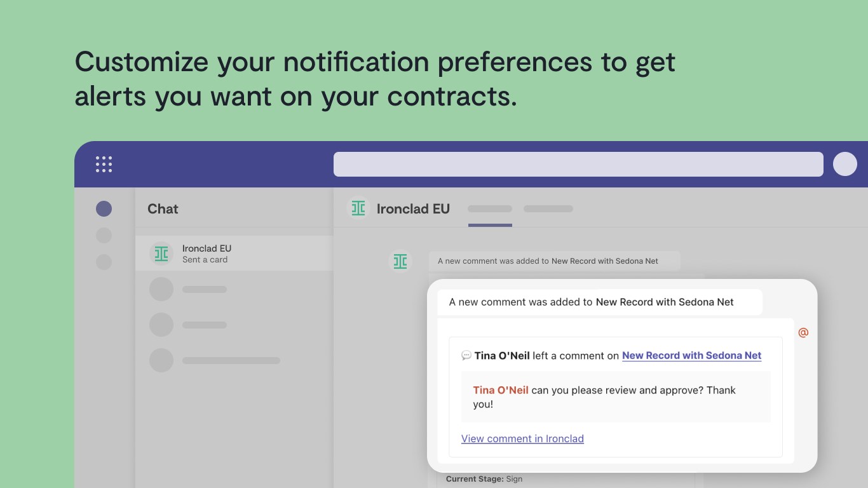Image resolution: width=868 pixels, height=488 pixels.
Task: Select the third placeholder chat contact
Action: [234, 360]
